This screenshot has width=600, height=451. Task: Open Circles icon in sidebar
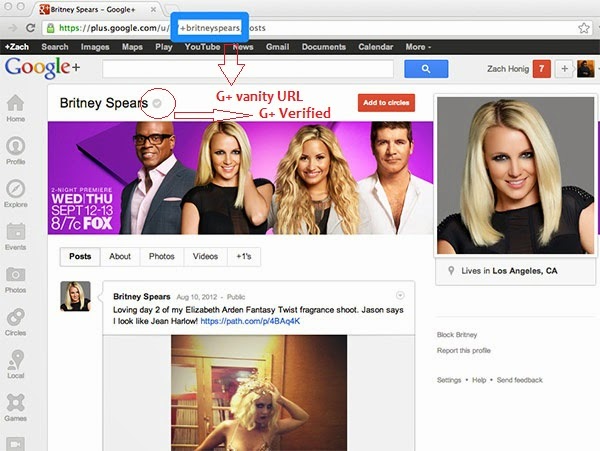coord(15,322)
